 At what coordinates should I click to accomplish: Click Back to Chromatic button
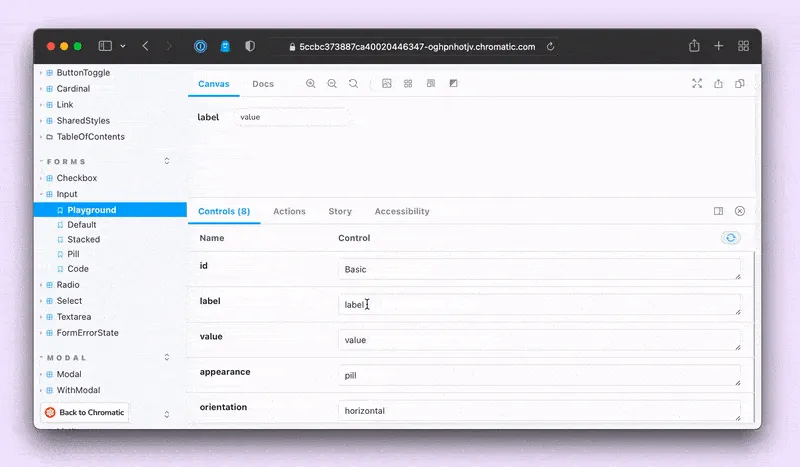coord(85,412)
